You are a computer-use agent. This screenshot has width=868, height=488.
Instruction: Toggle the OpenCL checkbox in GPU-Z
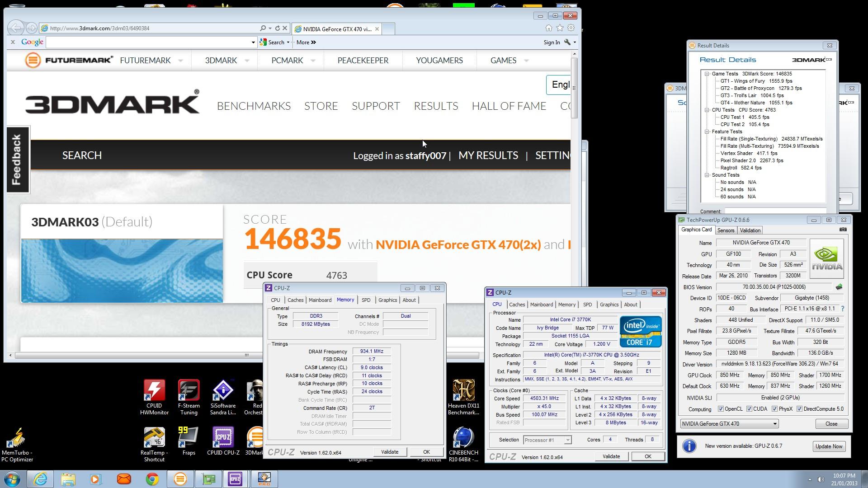coord(721,409)
